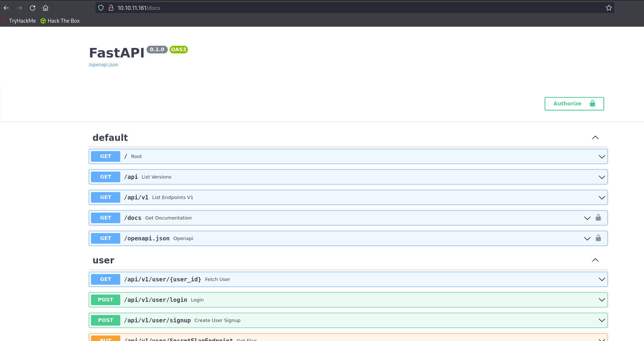This screenshot has height=341, width=644.
Task: Click the insecure connection padlock icon
Action: click(111, 8)
